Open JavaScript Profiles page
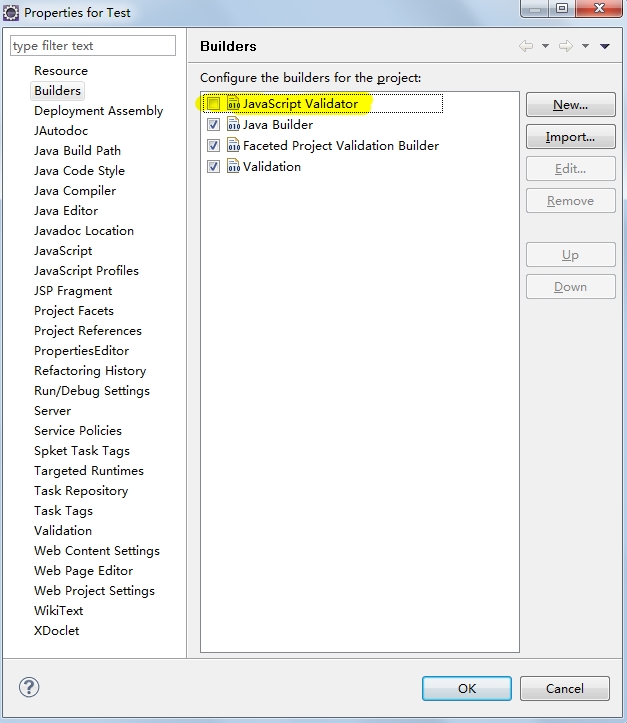627x723 pixels. [x=86, y=271]
